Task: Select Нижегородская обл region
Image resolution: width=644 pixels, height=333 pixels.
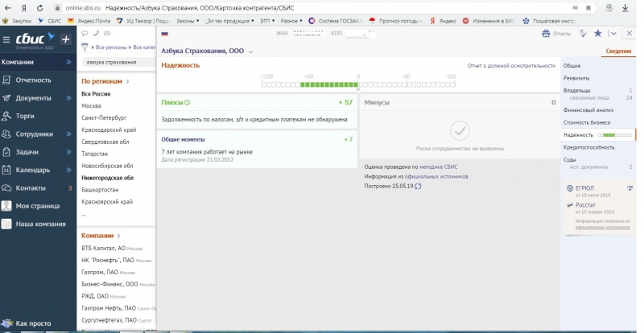Action: [x=107, y=178]
